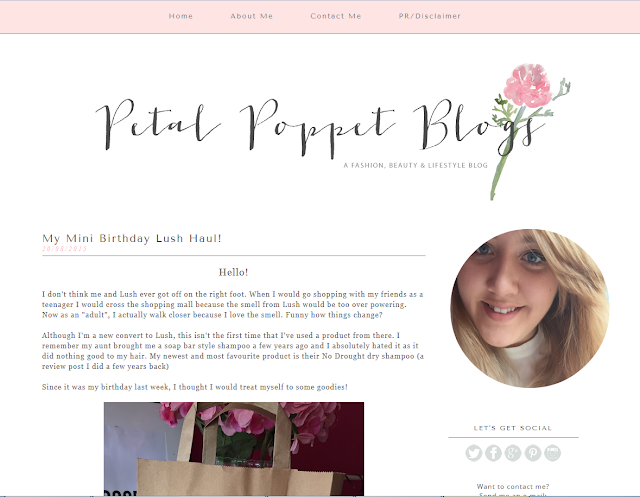
Task: Click the 20/08/2015 post date
Action: click(x=64, y=248)
